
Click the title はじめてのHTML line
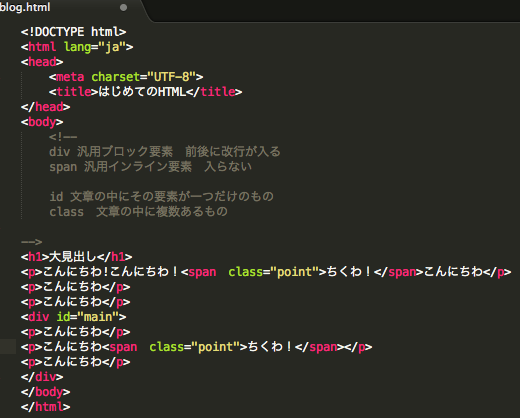click(145, 92)
